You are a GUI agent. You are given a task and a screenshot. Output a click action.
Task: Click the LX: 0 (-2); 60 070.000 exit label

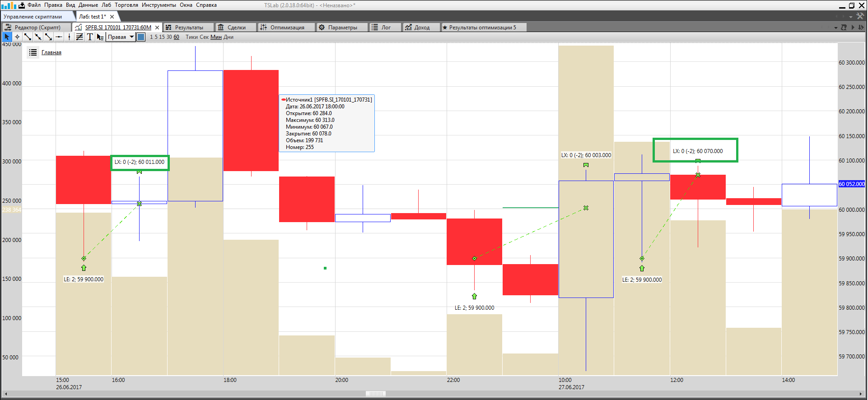[698, 151]
